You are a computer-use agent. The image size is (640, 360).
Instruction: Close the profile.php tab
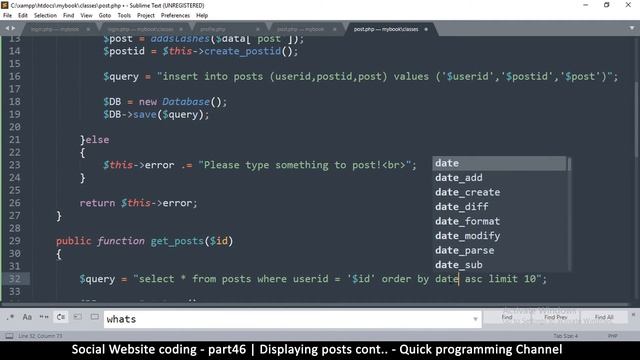pyautogui.click(x=258, y=29)
